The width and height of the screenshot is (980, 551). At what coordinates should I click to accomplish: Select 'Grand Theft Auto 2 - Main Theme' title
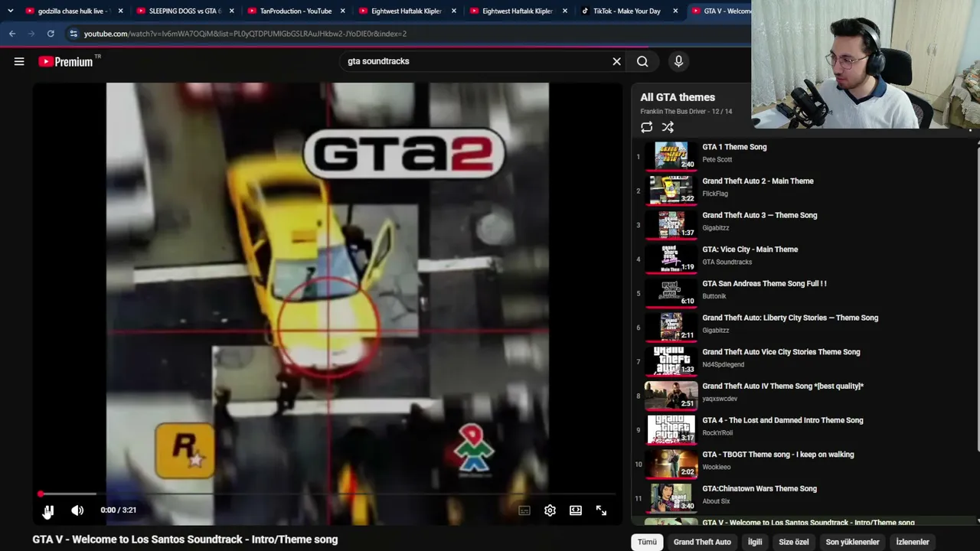pos(758,181)
